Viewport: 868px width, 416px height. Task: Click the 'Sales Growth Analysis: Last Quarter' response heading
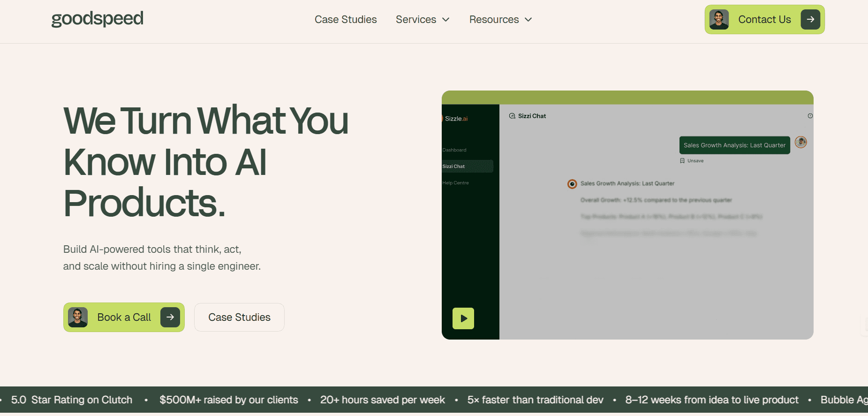point(627,183)
